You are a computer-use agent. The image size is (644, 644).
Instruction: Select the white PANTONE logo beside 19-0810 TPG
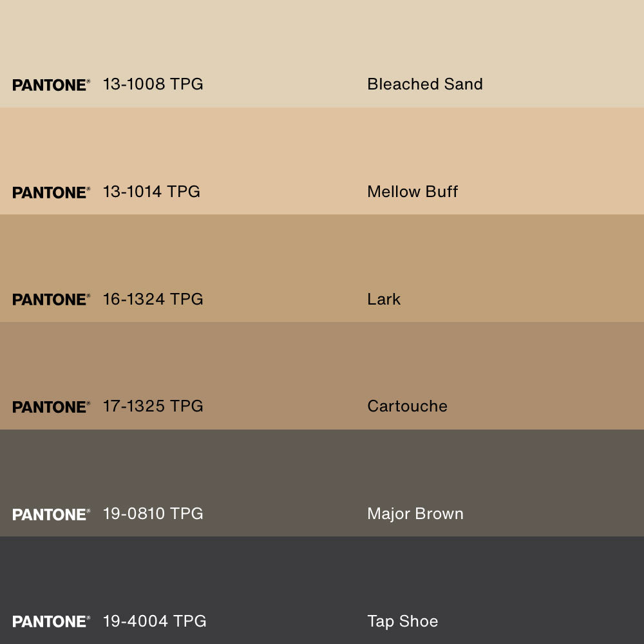pos(51,515)
